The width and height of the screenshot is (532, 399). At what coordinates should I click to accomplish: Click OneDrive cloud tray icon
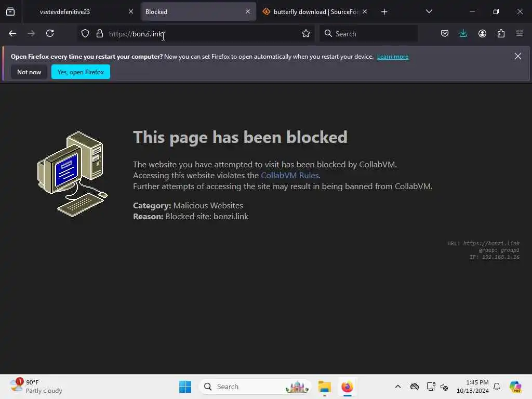click(x=415, y=387)
